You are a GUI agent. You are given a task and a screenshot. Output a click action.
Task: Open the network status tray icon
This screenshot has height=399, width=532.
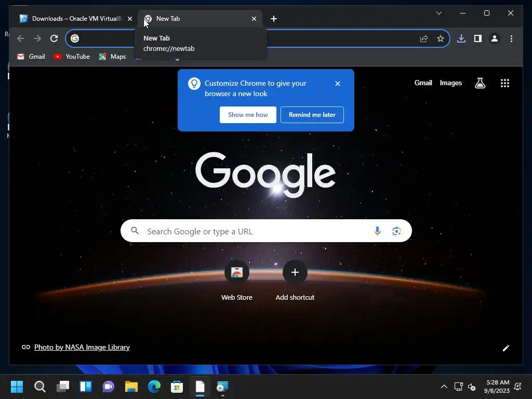(x=458, y=387)
